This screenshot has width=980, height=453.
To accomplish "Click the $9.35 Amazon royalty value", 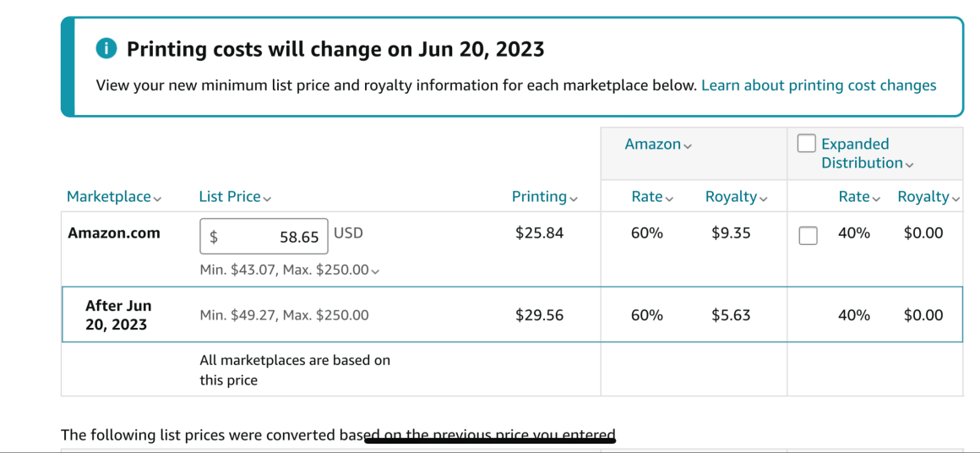I will [731, 233].
